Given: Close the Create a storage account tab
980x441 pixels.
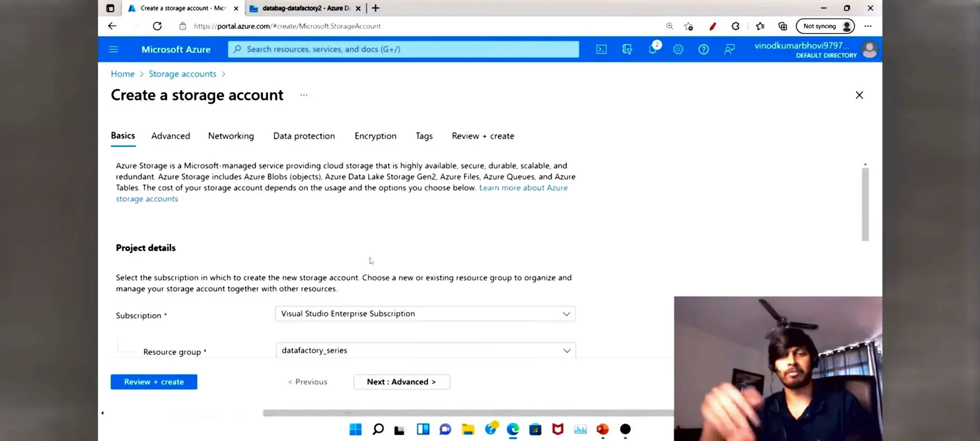Looking at the screenshot, I should (236, 8).
